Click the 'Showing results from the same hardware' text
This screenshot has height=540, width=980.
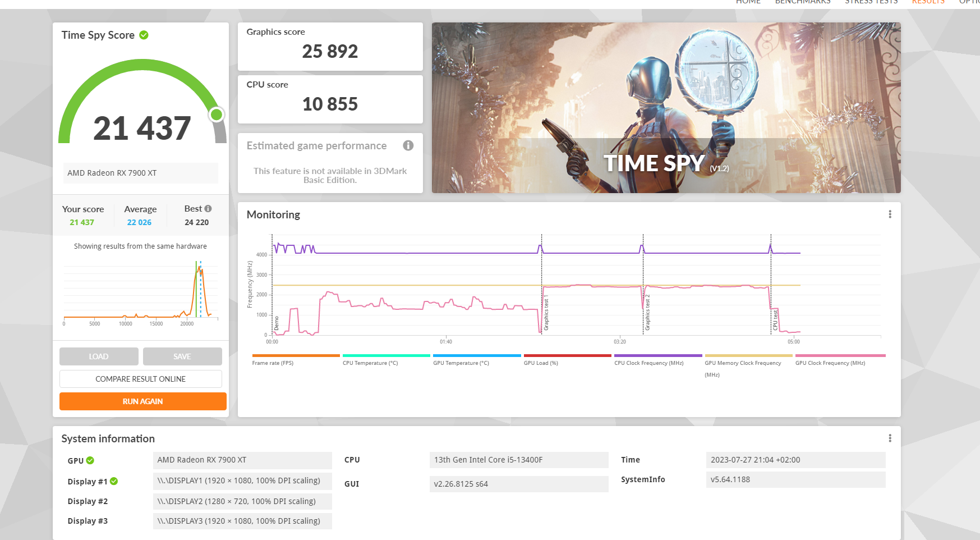(140, 246)
